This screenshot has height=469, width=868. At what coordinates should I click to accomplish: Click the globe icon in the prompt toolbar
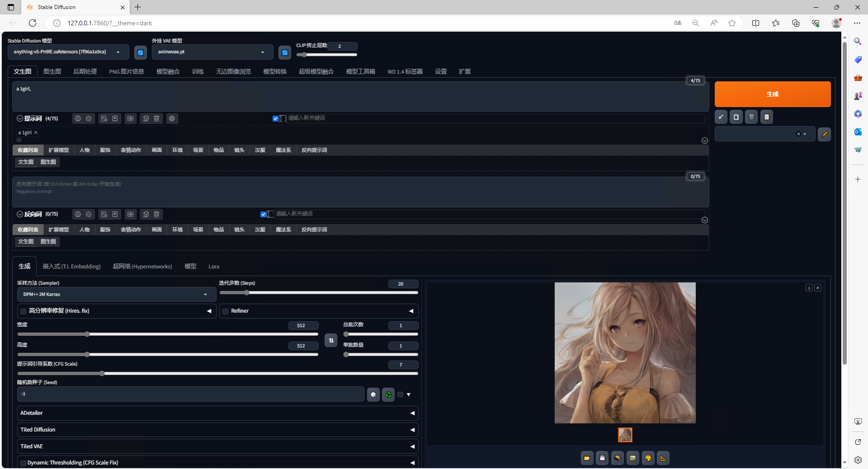click(x=78, y=119)
